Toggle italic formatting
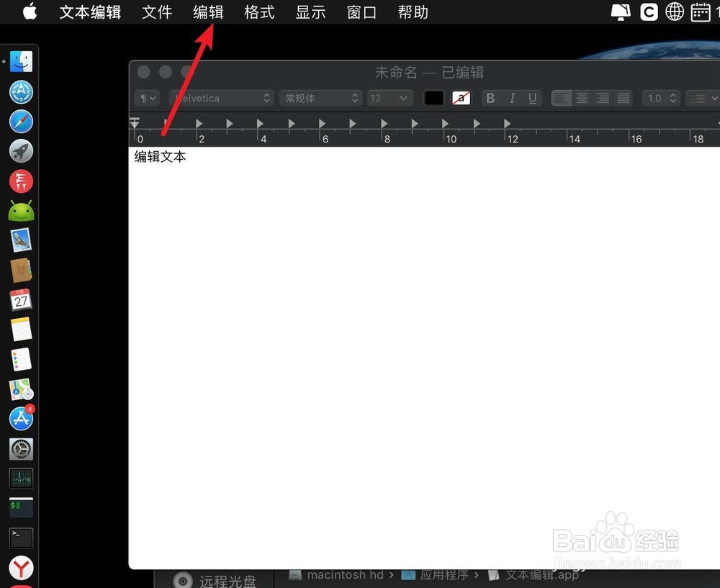The image size is (720, 588). point(511,98)
